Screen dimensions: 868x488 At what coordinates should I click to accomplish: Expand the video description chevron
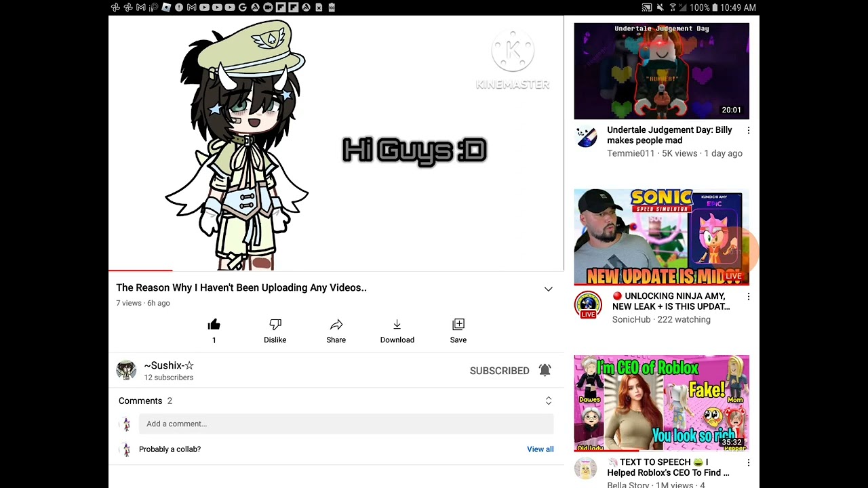[x=548, y=289]
